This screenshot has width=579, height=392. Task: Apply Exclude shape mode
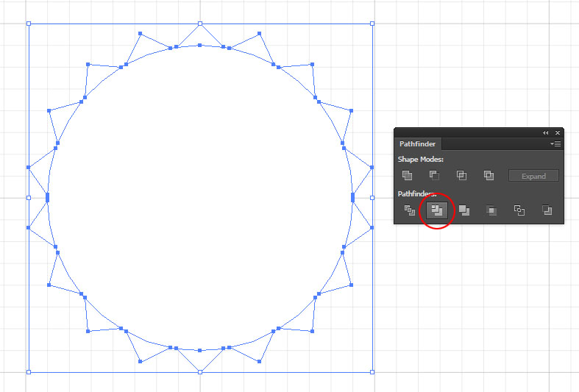point(489,176)
